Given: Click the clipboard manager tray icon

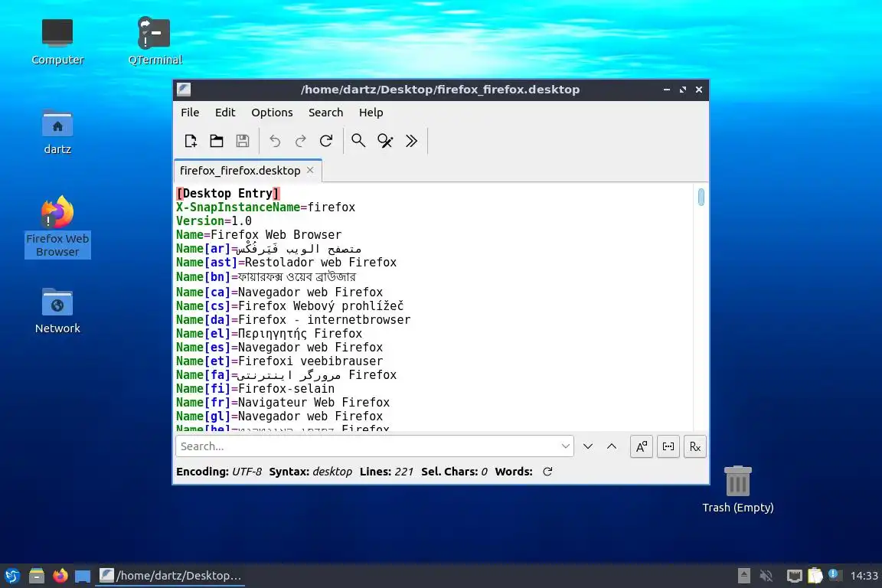Looking at the screenshot, I should [x=815, y=575].
